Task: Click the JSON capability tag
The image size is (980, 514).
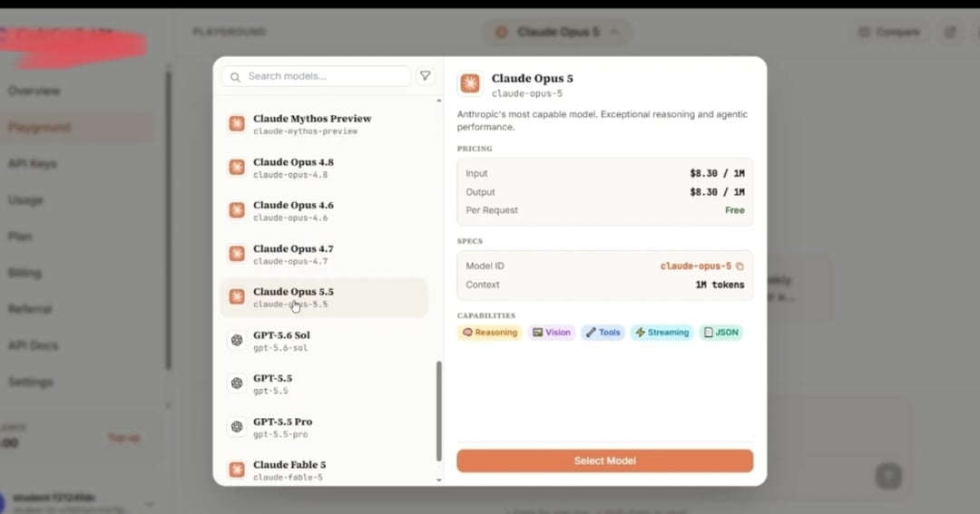Action: click(720, 333)
